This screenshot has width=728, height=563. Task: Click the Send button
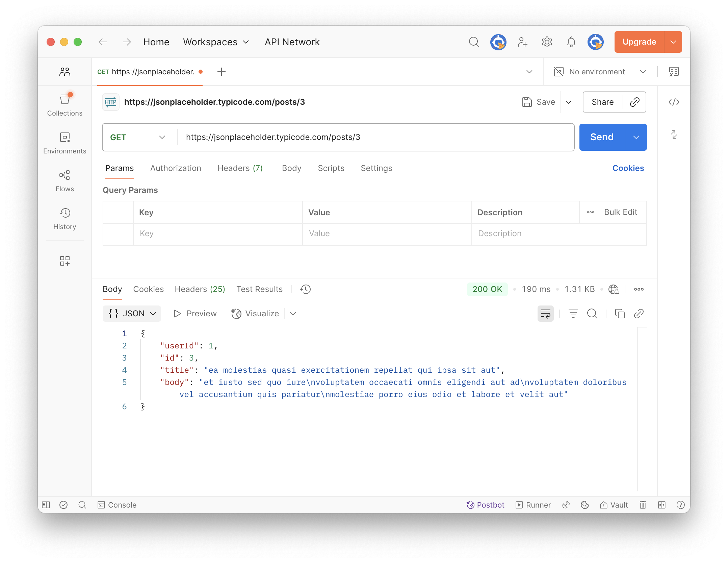point(602,137)
